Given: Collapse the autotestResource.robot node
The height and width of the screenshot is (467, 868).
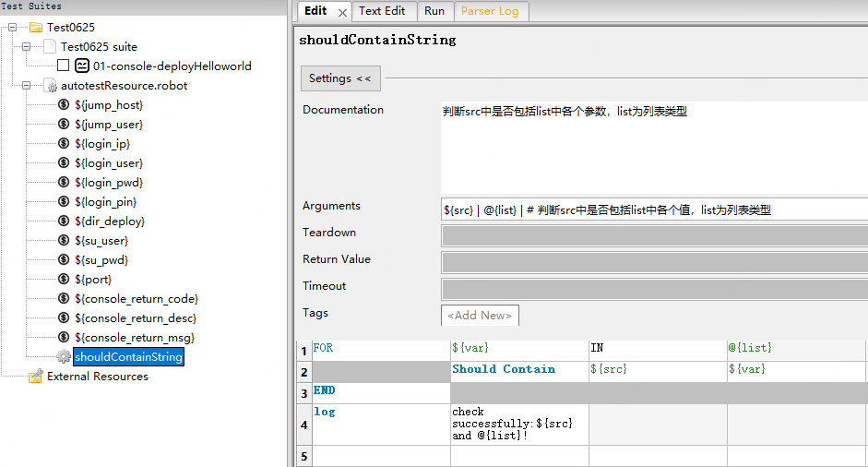Looking at the screenshot, I should click(x=26, y=85).
